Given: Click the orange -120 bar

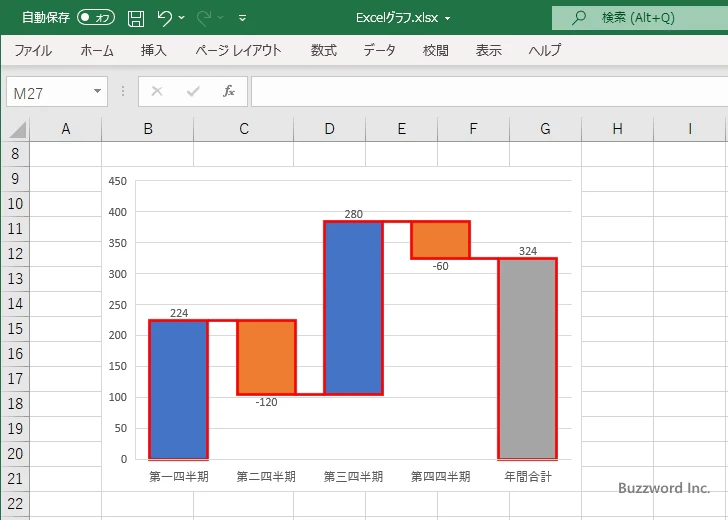Looking at the screenshot, I should [x=266, y=358].
